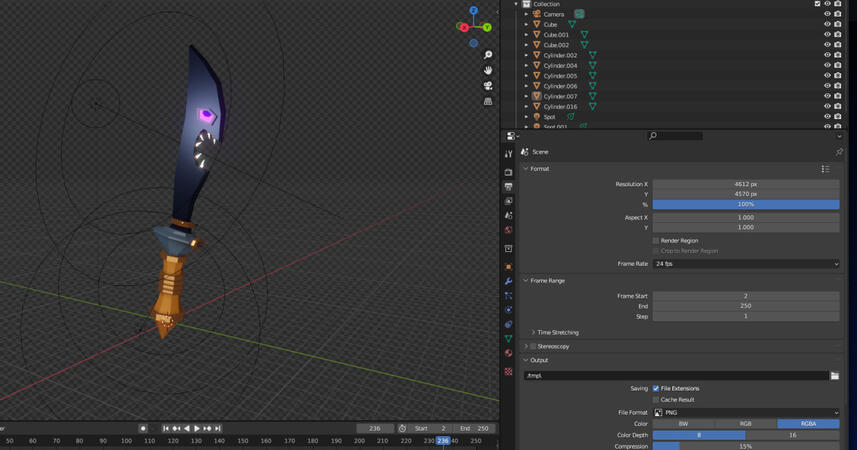
Task: Hide Cube.001 with its eye icon
Action: [827, 35]
